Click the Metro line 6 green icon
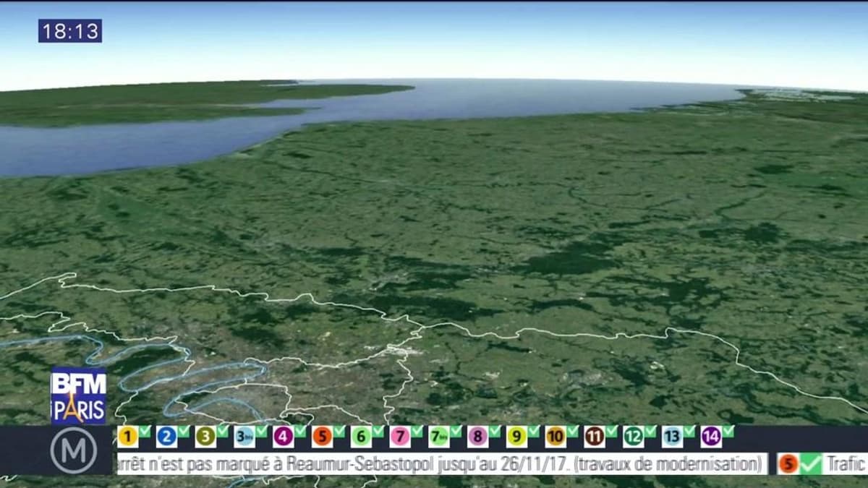This screenshot has height=488, width=868. (361, 437)
